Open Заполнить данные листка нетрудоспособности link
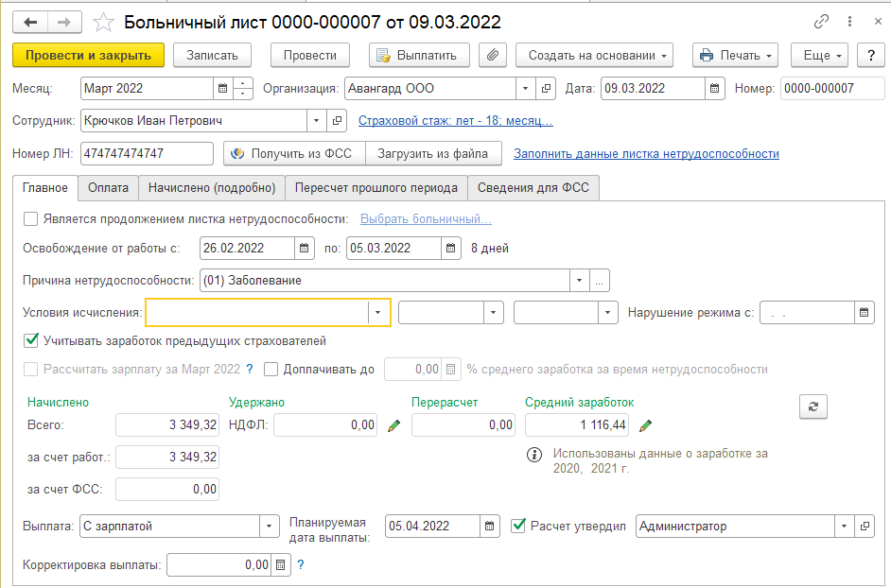This screenshot has height=588, width=891. pyautogui.click(x=646, y=153)
